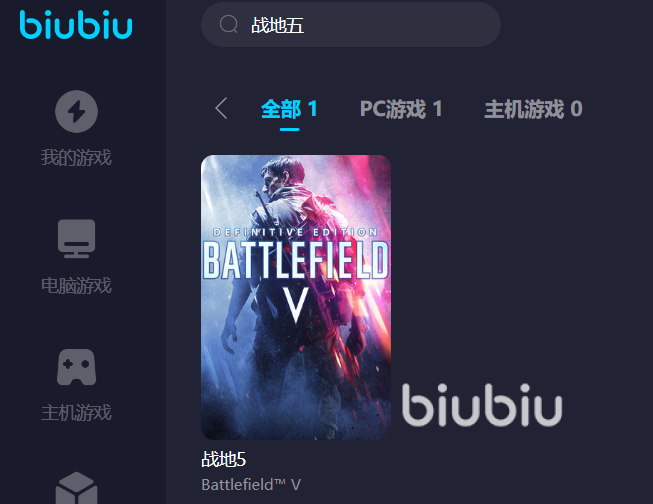Screen dimensions: 653x504
Task: Select the 主机游戏 sidebar label
Action: point(76,412)
